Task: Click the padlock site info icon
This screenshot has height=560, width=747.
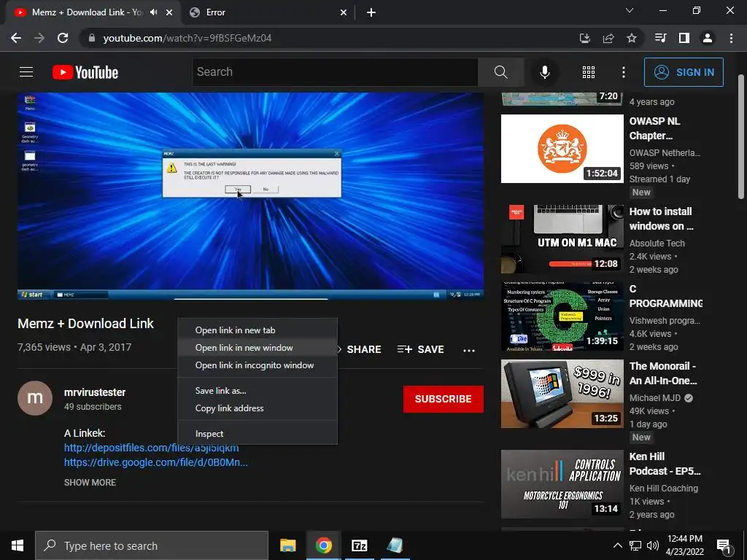Action: pyautogui.click(x=92, y=38)
